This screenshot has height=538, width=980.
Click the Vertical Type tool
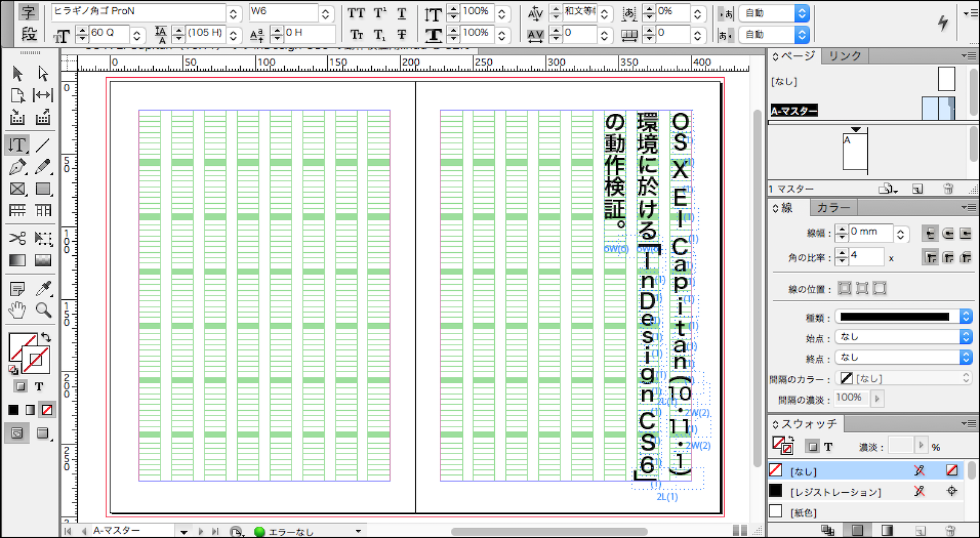(18, 145)
